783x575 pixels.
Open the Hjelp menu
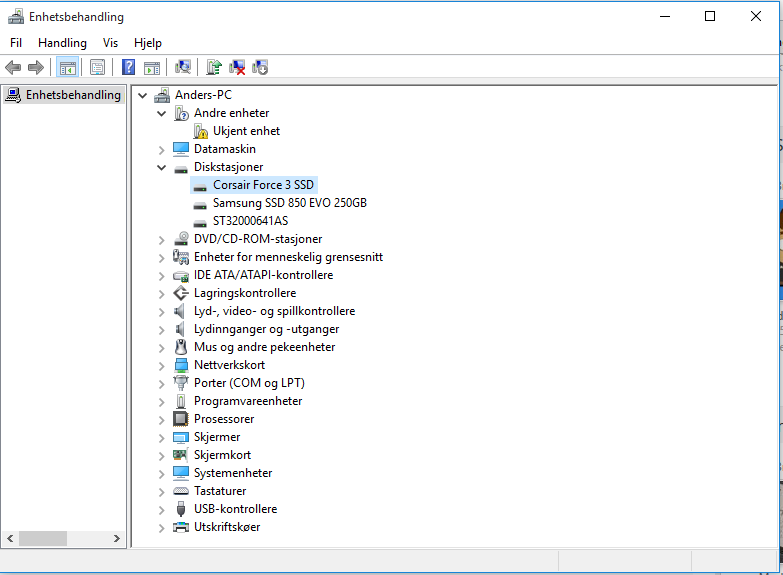coord(148,43)
